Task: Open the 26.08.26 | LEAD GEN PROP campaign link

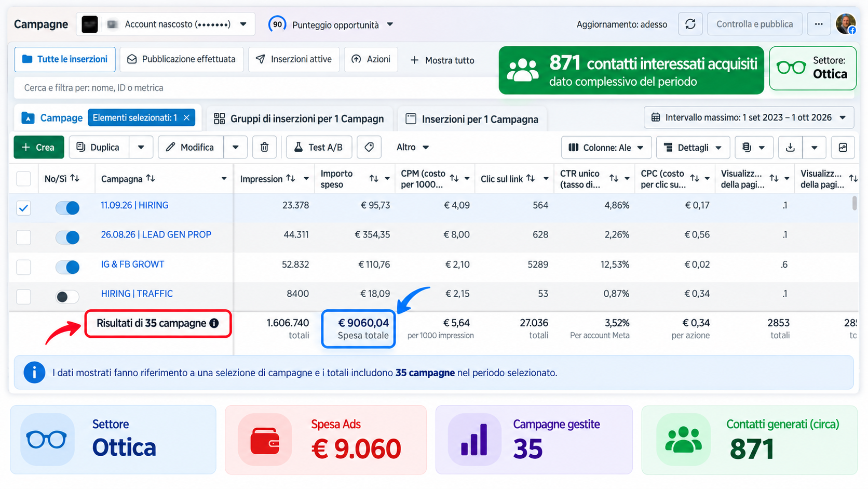Action: point(156,235)
